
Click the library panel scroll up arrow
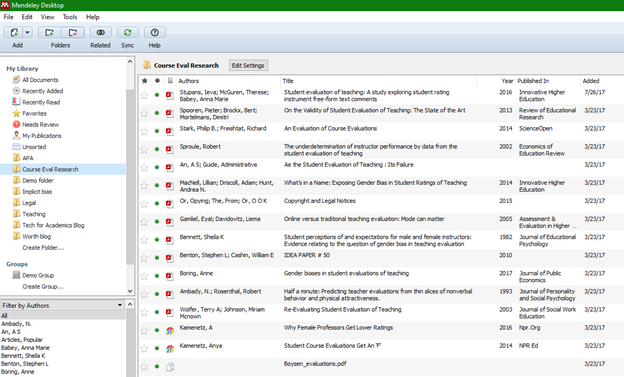tap(130, 61)
